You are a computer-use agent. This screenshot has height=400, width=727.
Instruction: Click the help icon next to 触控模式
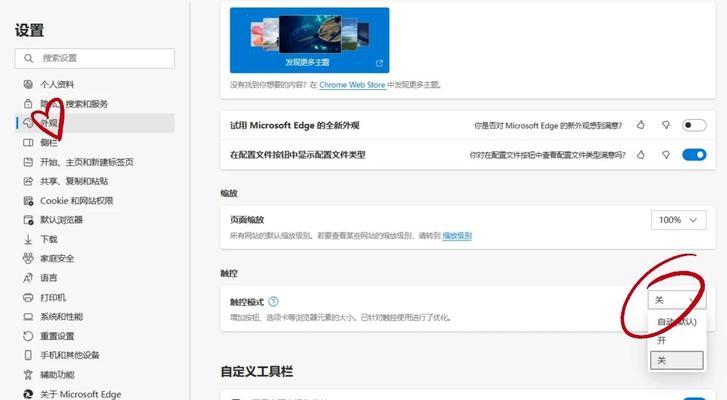pos(274,302)
